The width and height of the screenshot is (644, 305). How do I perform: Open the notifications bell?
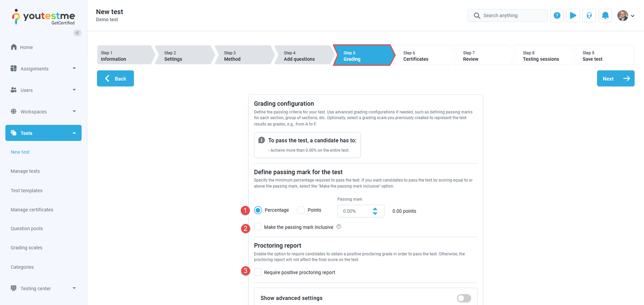click(605, 16)
